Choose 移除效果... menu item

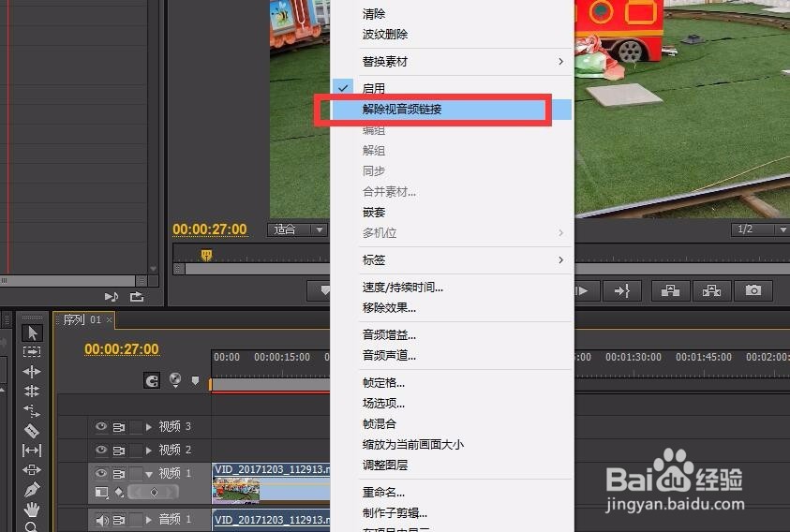(x=452, y=308)
